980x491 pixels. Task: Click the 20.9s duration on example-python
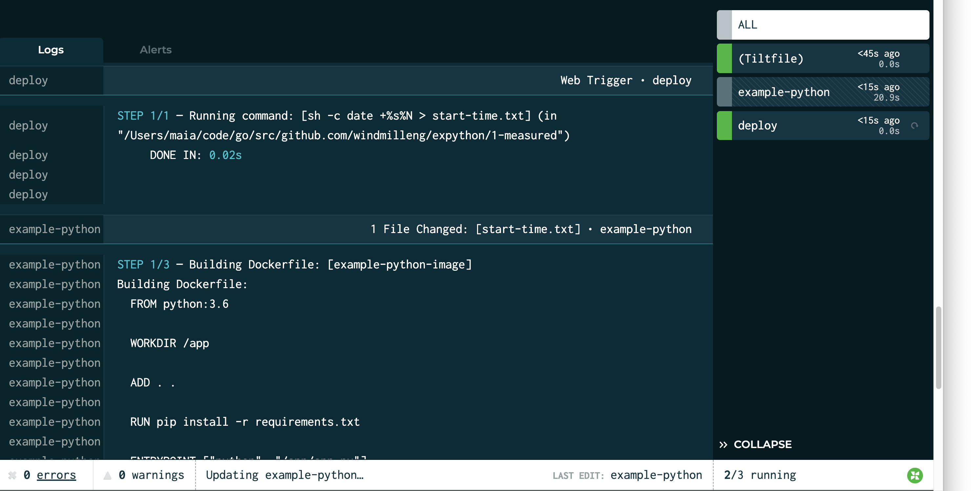886,98
